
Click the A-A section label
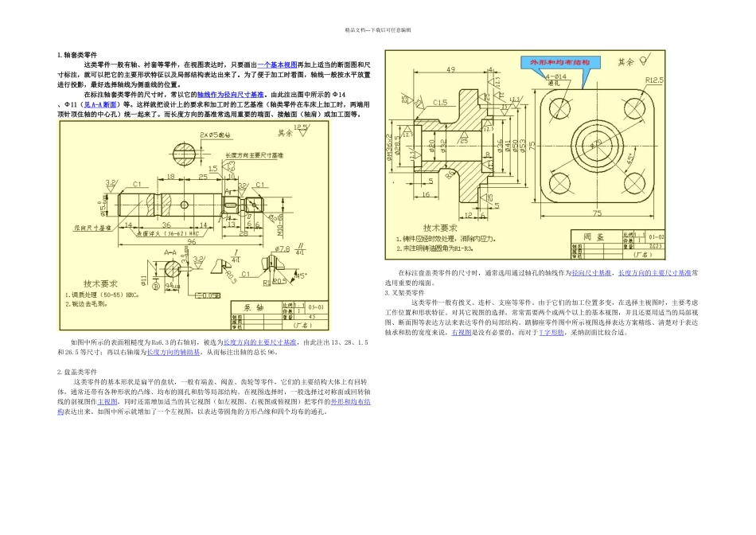point(170,252)
